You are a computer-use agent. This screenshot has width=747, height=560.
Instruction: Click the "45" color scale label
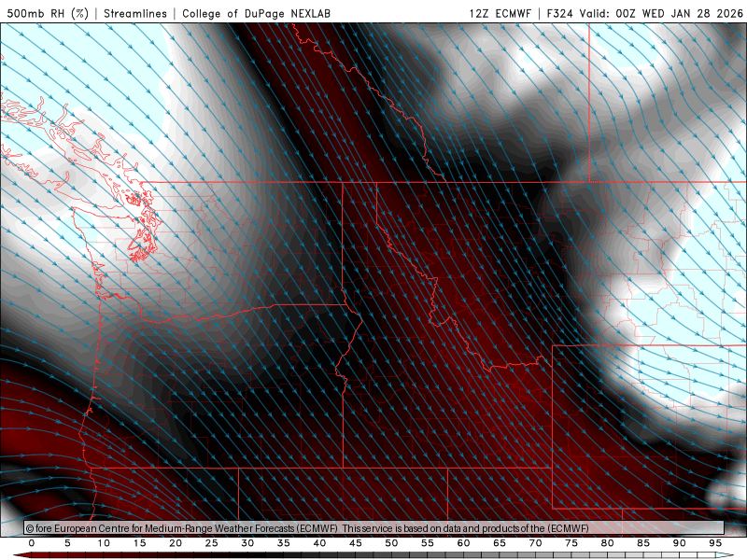(356, 543)
